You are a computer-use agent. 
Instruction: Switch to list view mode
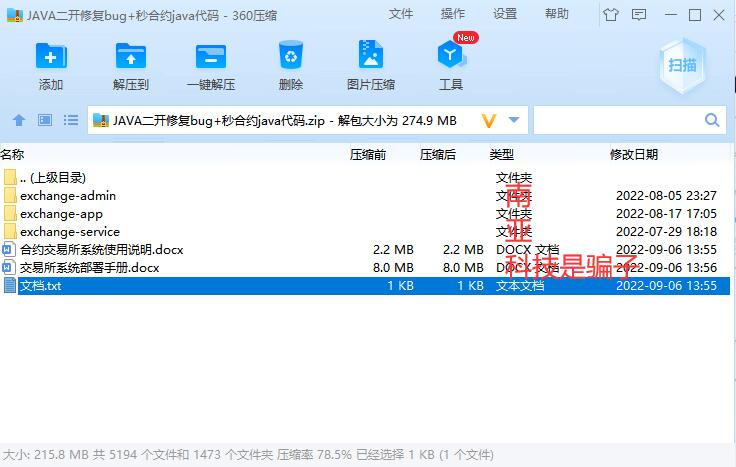[70, 121]
